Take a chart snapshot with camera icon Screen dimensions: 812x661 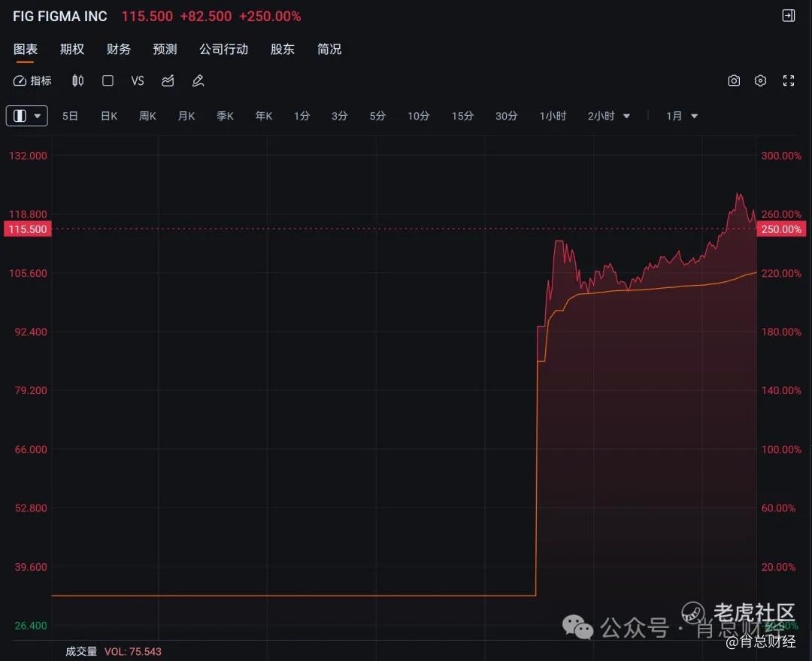tap(734, 80)
